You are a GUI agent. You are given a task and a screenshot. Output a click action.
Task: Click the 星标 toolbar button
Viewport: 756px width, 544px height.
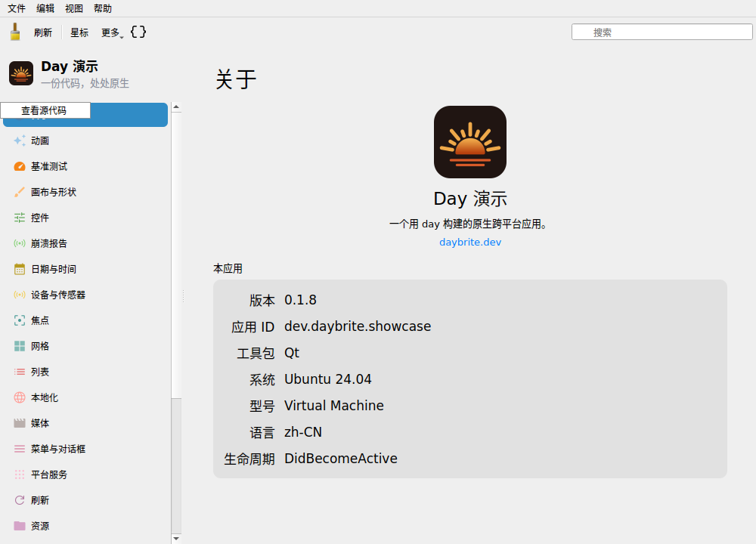[79, 32]
